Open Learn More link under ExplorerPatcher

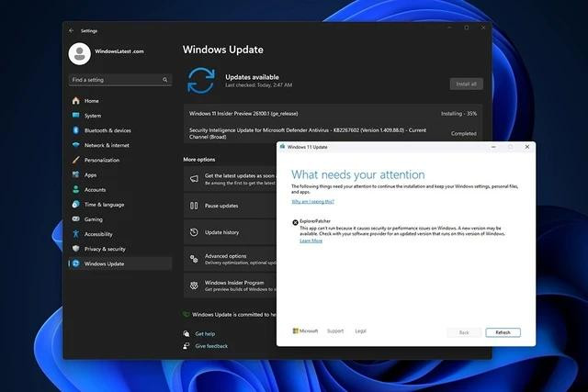point(311,241)
